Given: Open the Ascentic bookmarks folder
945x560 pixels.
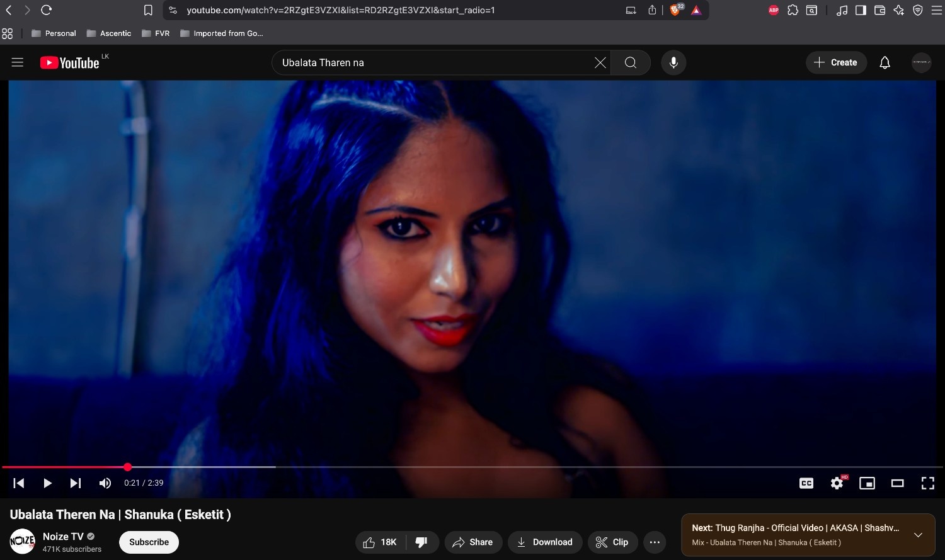Looking at the screenshot, I should (x=109, y=33).
